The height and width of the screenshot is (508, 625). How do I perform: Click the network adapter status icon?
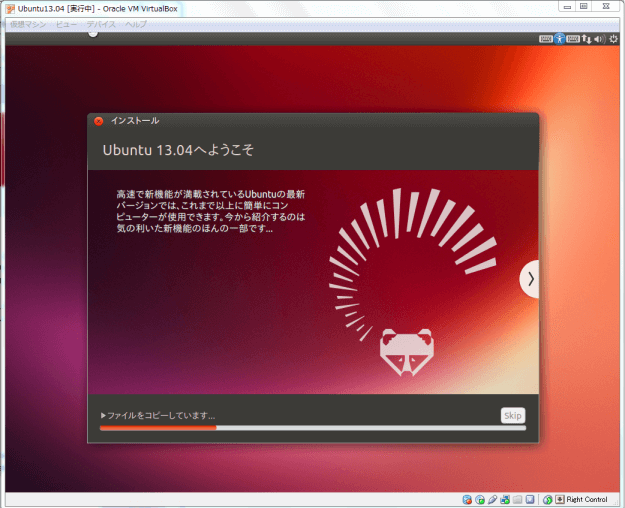505,499
